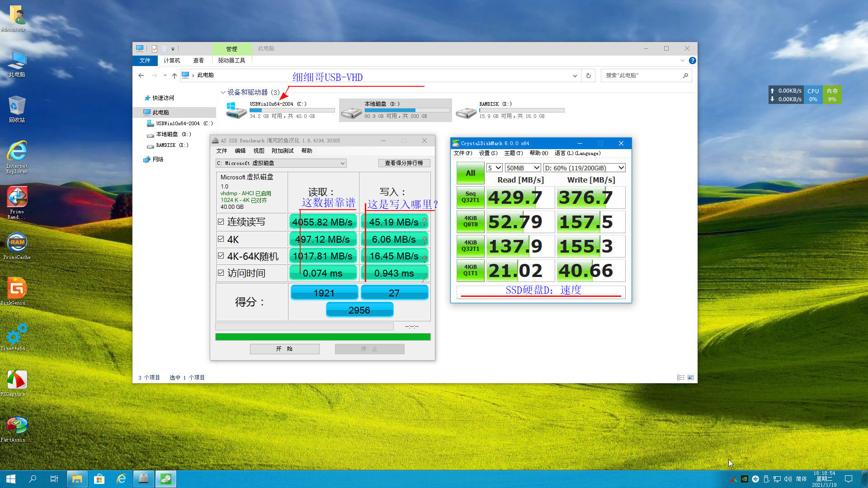
Task: Open AS SSD 视图 menu
Action: [x=259, y=151]
